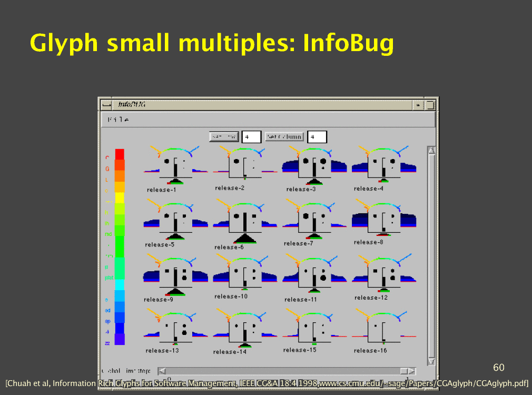Click the slide number 60
This screenshot has width=532, height=395.
(x=498, y=368)
